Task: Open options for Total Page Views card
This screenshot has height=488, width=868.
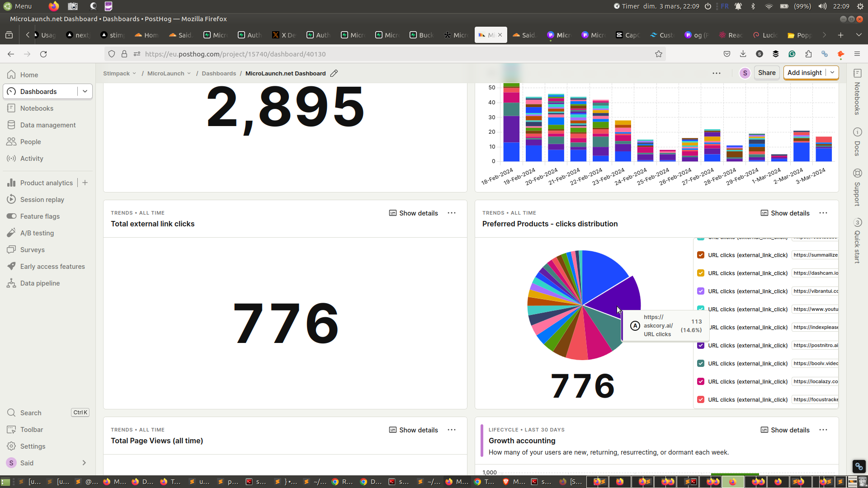Action: (x=452, y=430)
